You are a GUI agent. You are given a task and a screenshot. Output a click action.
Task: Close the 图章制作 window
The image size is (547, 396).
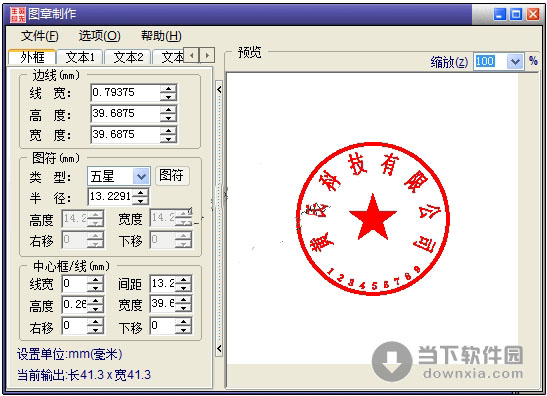533,14
